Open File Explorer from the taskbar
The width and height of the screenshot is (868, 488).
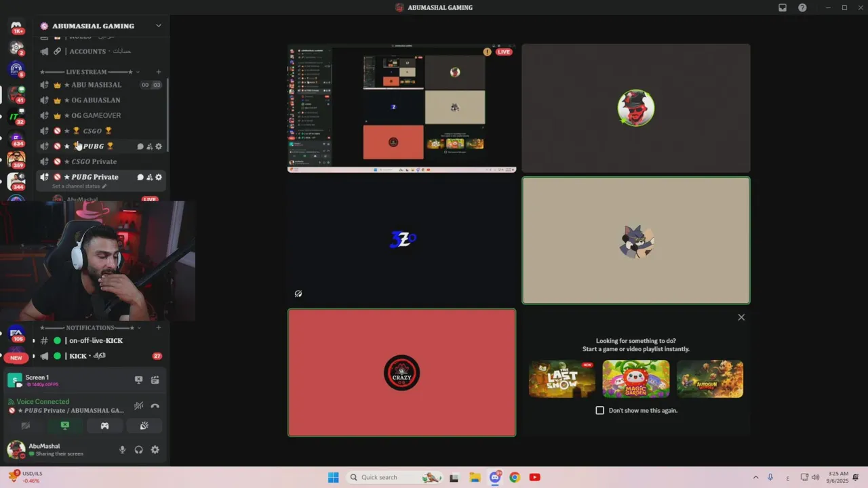[475, 477]
